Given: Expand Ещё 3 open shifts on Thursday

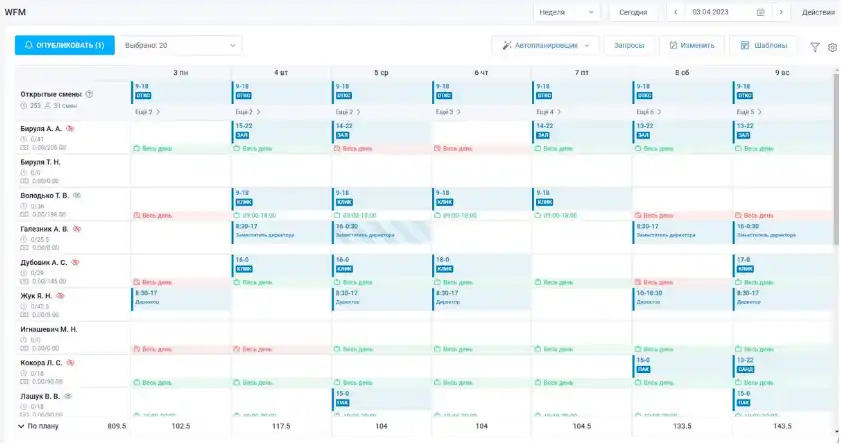Looking at the screenshot, I should [448, 112].
